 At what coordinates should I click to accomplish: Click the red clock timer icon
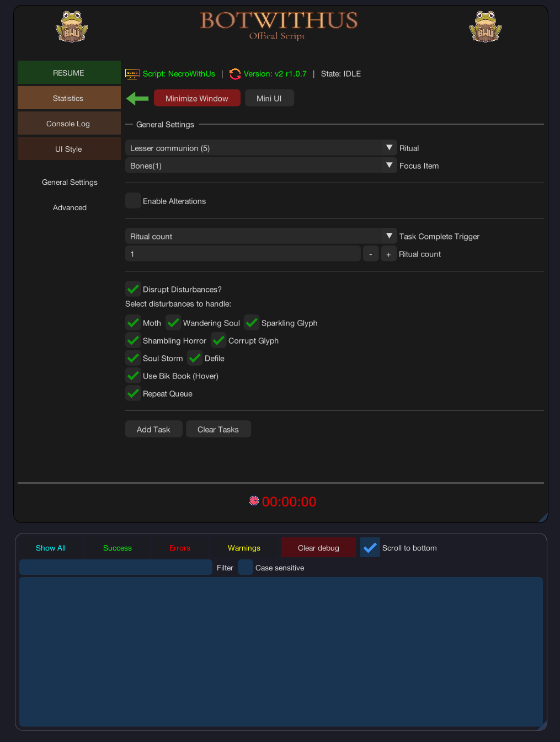[x=254, y=501]
